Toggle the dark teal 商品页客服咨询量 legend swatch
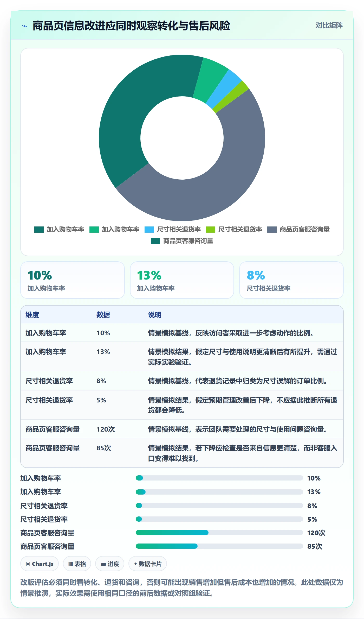The width and height of the screenshot is (364, 619). tap(155, 241)
